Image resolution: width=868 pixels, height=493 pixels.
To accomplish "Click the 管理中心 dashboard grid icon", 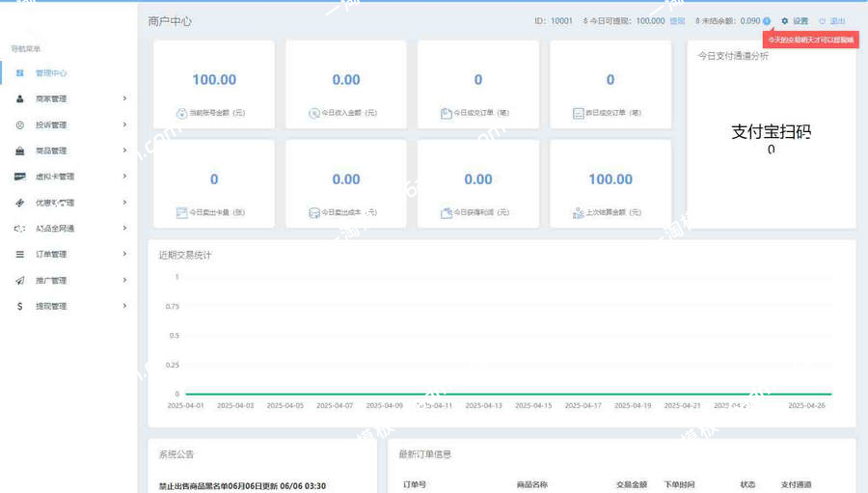I will tap(20, 73).
